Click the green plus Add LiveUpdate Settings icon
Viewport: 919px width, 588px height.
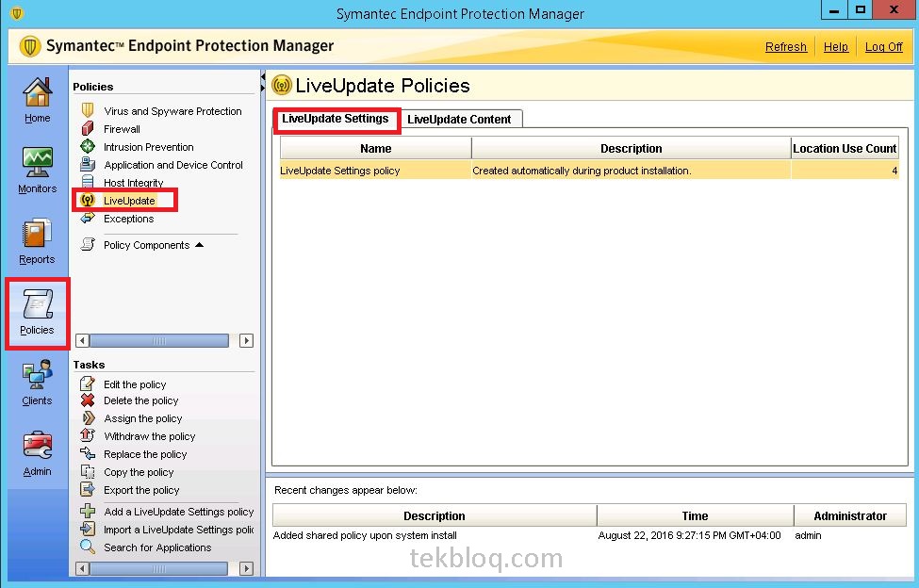88,511
